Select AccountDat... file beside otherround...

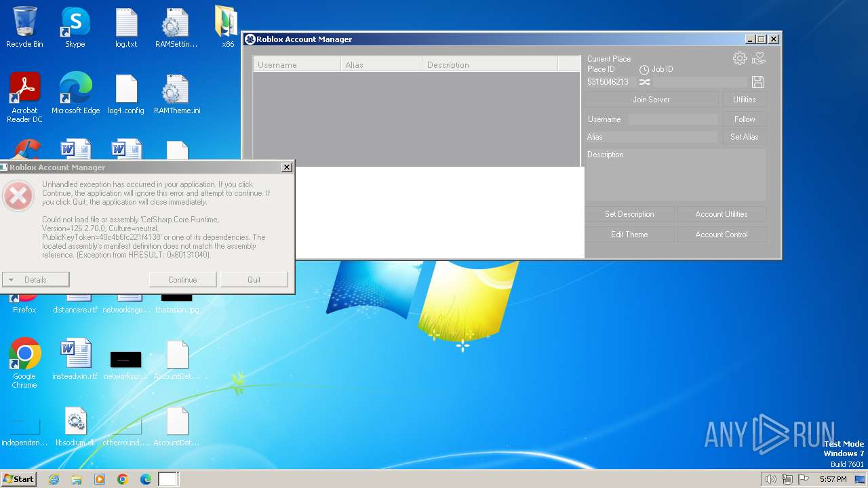coord(177,426)
